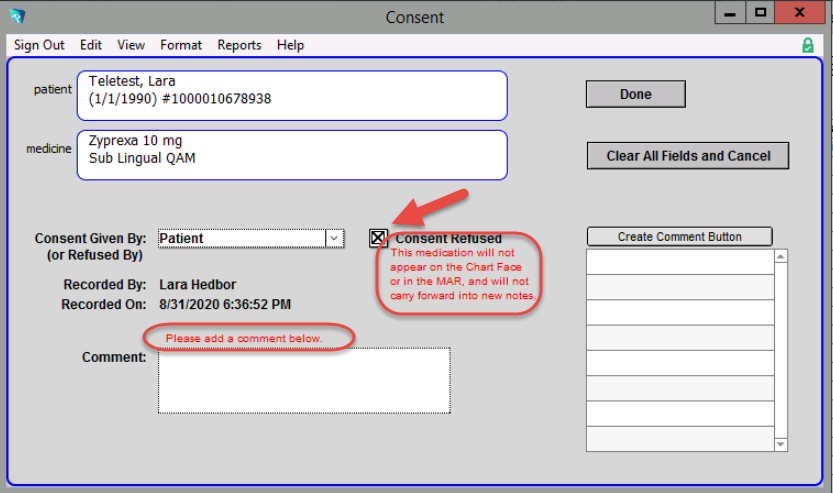Click the Create Comment Button

pyautogui.click(x=679, y=237)
